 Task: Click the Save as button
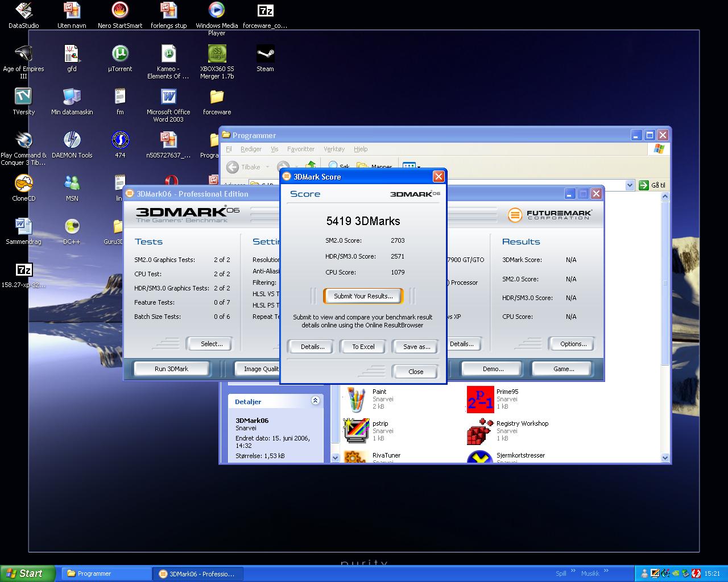(x=416, y=347)
